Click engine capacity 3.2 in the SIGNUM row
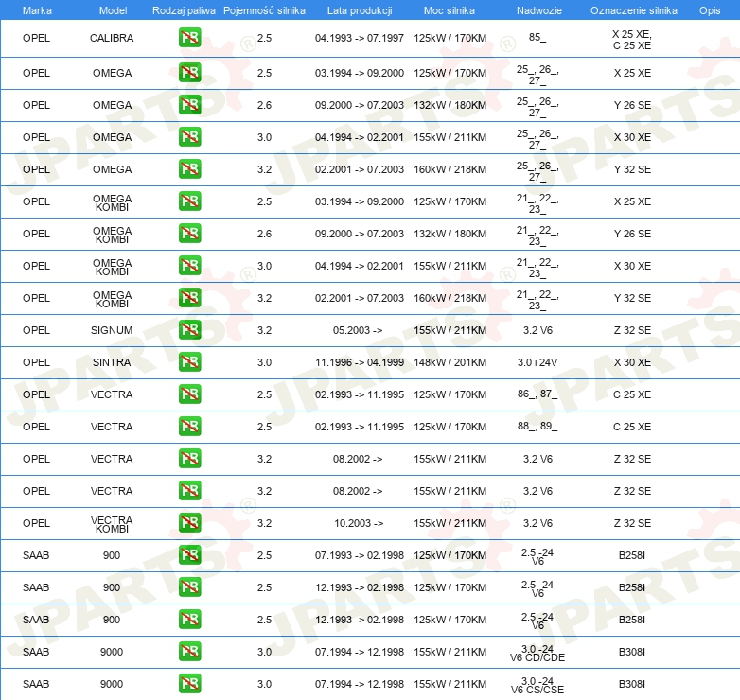740x700 pixels. click(264, 330)
